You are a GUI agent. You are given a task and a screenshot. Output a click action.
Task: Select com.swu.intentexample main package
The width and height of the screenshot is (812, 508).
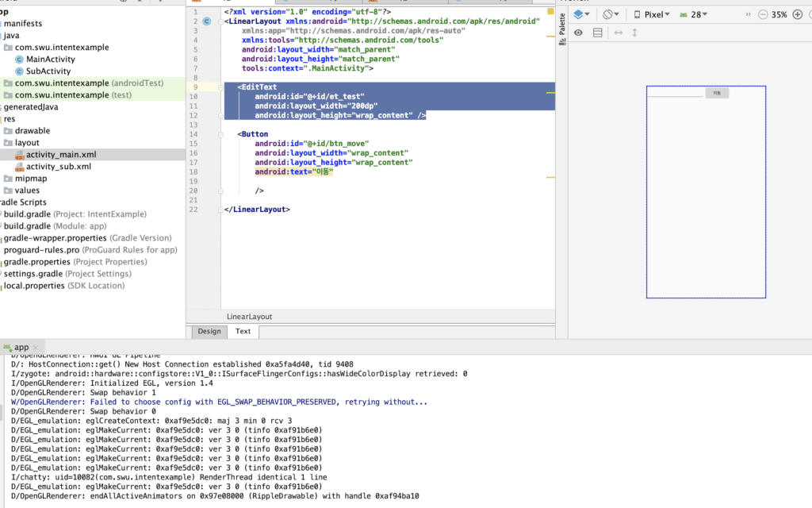[62, 47]
